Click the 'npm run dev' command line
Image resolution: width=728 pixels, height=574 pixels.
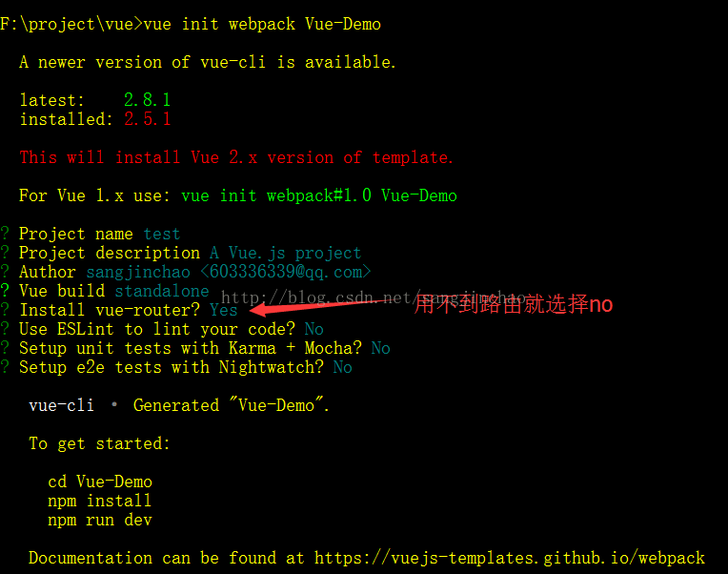click(100, 520)
